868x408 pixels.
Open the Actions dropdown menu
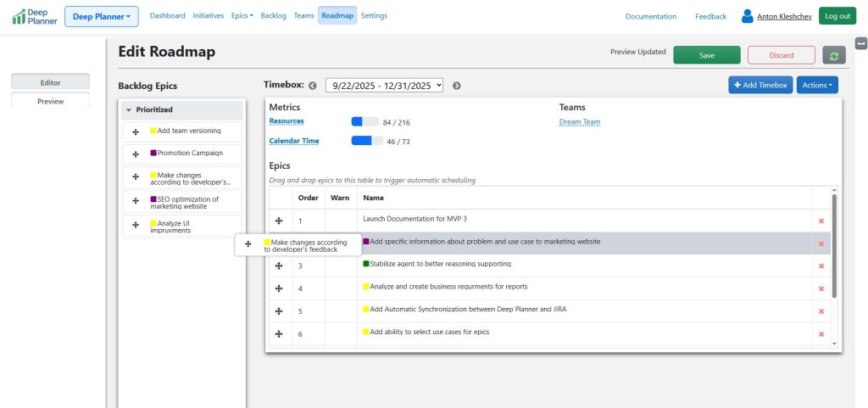click(x=817, y=85)
